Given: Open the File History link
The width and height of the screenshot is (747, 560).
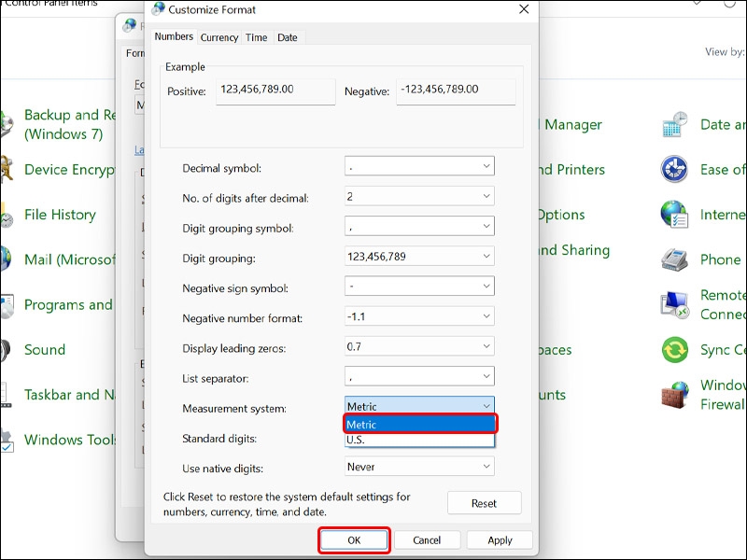Looking at the screenshot, I should [60, 215].
